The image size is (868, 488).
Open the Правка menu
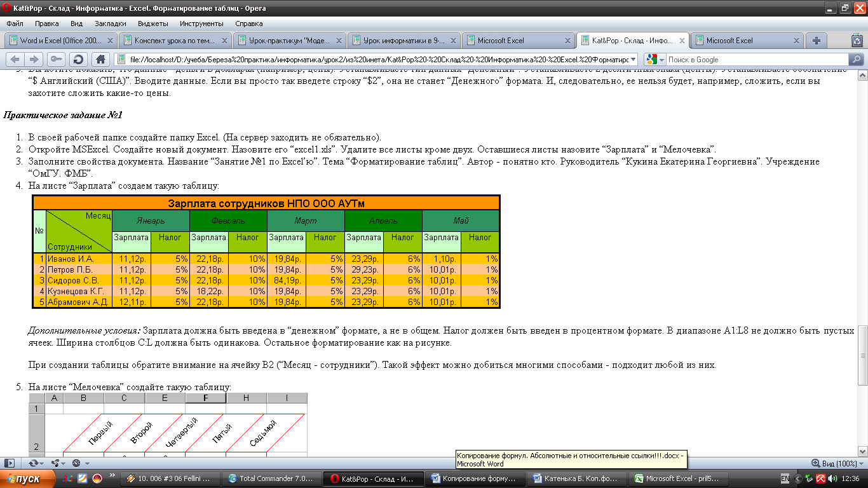(47, 24)
